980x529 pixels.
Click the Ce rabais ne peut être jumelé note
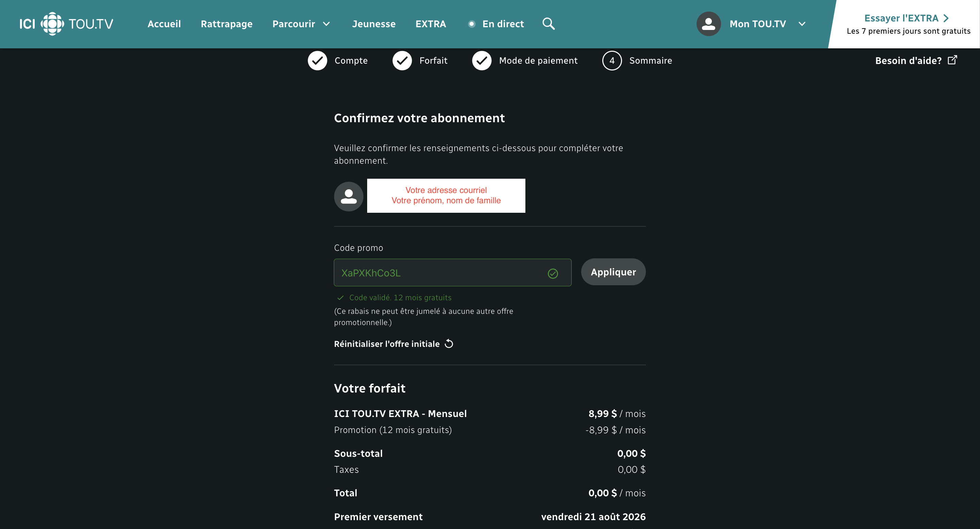[x=423, y=317]
